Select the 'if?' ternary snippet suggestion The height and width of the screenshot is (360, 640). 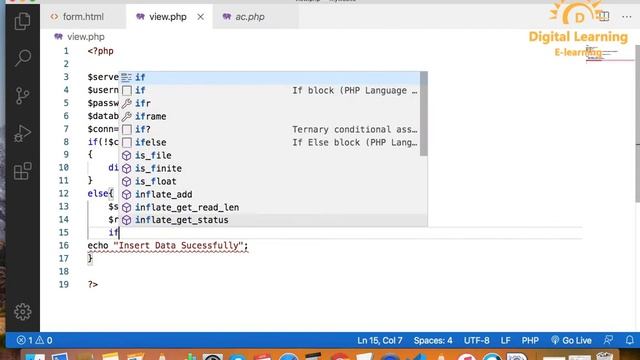270,129
